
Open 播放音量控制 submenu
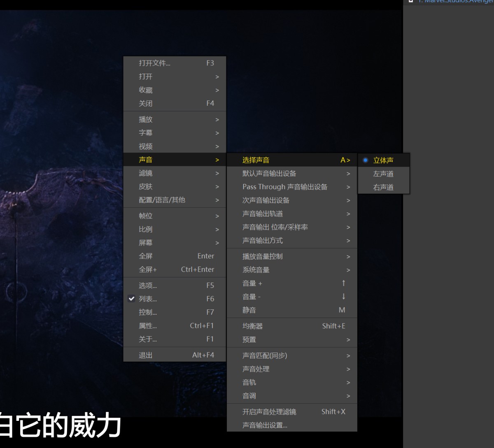tap(292, 256)
